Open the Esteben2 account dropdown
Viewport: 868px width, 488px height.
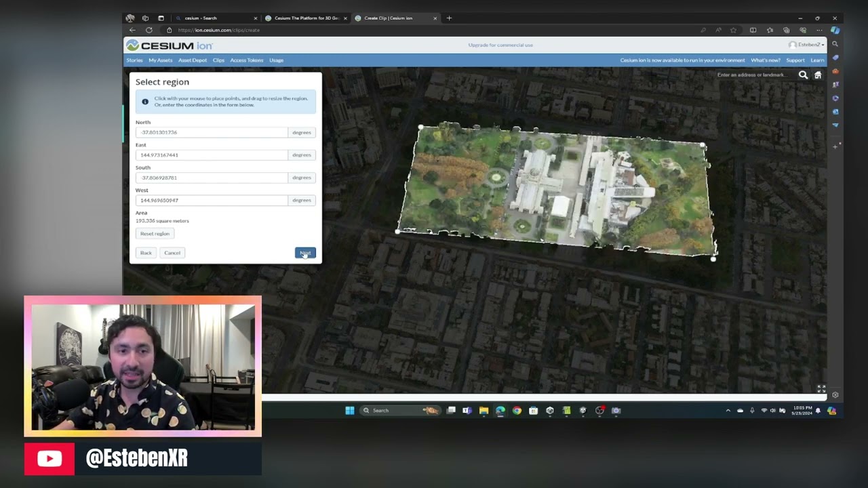pos(806,45)
